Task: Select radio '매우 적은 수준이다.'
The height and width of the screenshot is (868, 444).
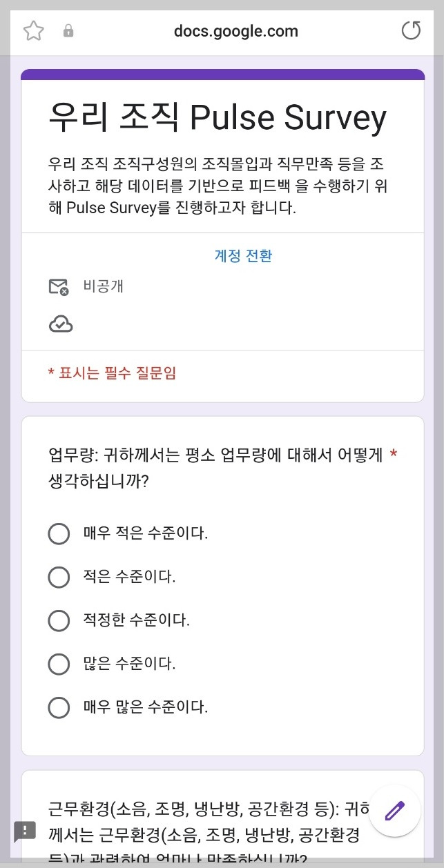Action: 59,533
